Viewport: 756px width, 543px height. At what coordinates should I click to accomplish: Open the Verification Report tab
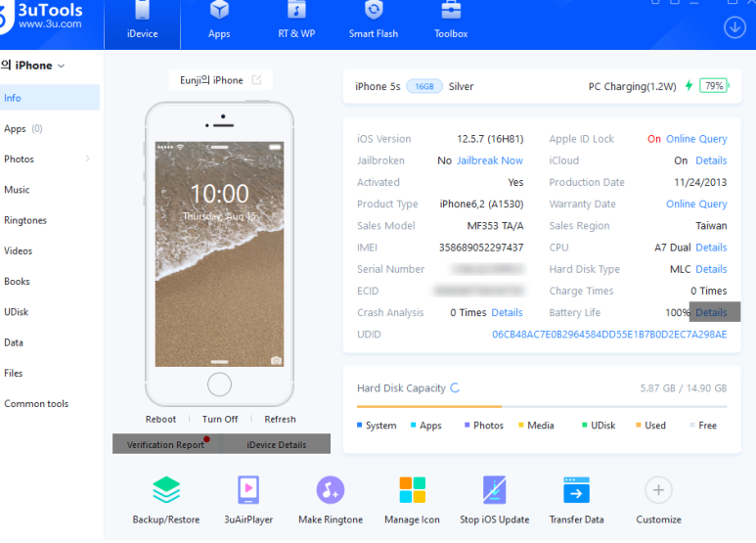pyautogui.click(x=167, y=444)
